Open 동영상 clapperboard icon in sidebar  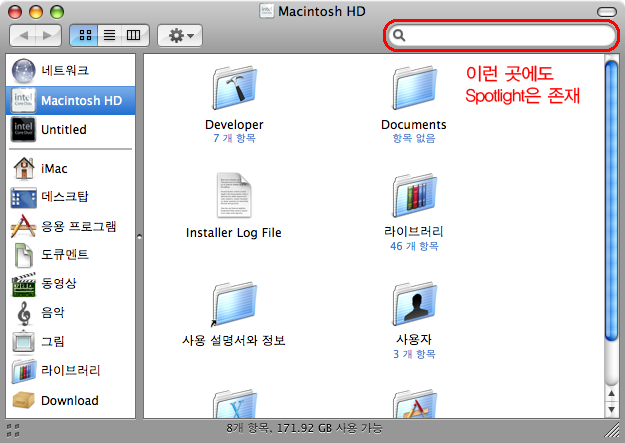[x=24, y=284]
